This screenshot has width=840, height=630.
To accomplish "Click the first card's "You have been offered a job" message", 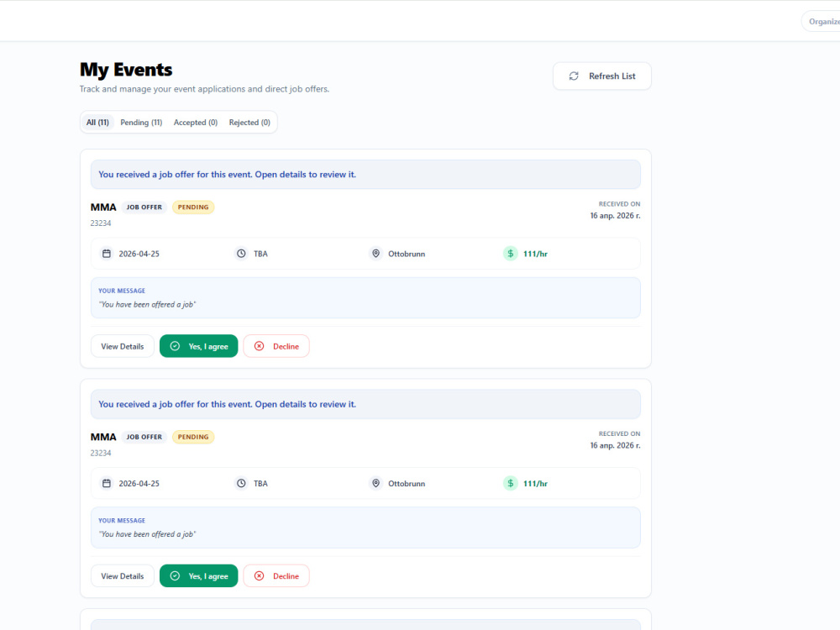I will click(x=147, y=304).
